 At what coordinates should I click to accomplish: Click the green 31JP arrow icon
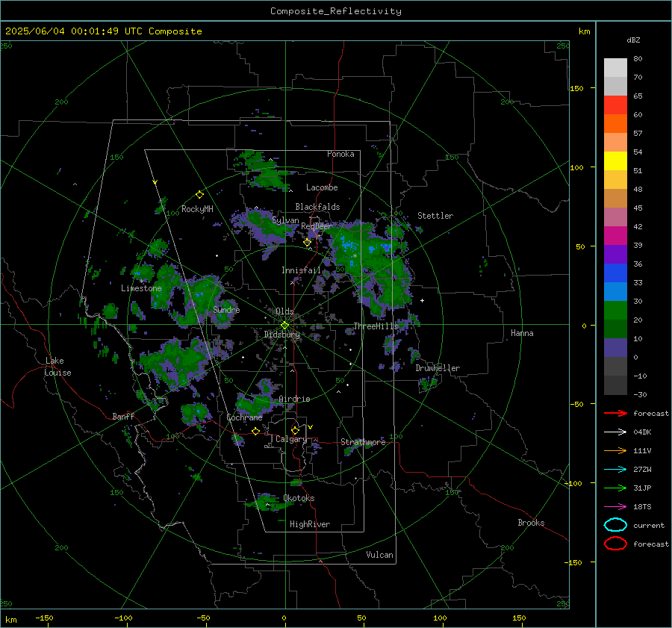[615, 488]
